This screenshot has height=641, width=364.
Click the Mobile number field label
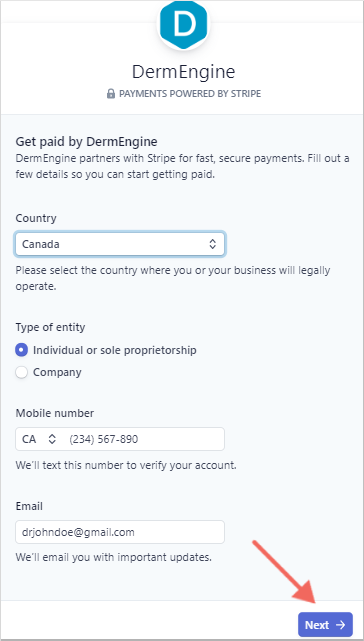[54, 413]
